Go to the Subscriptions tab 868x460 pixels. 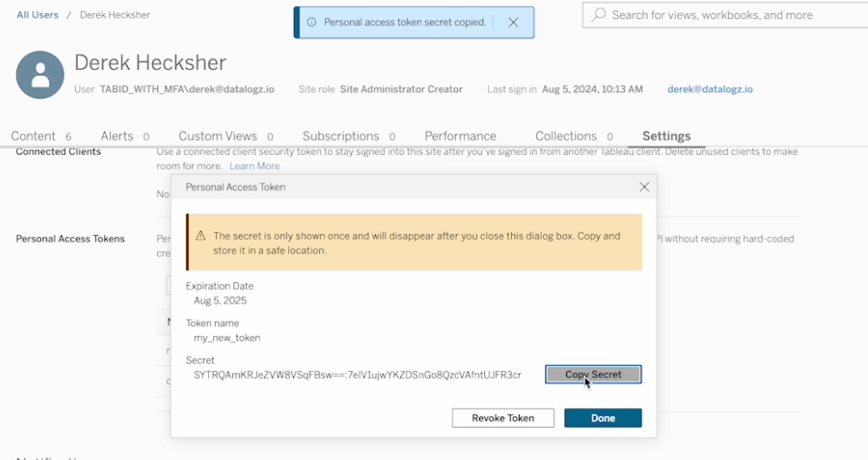pos(340,136)
